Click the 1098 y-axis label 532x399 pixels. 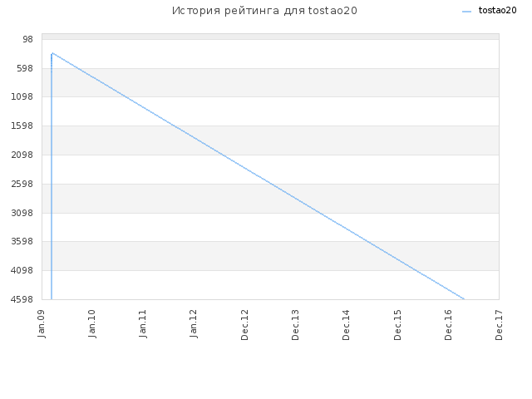22,97
